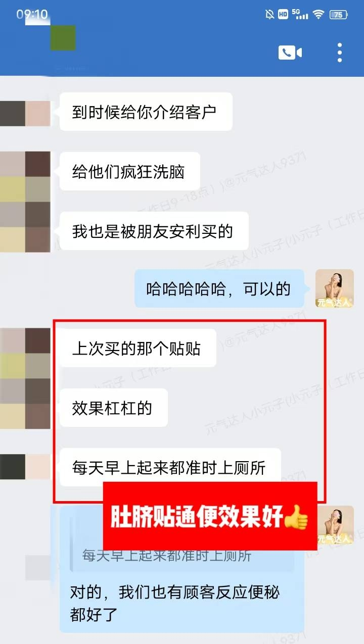Start a video call from the header
364x644 pixels.
click(290, 53)
